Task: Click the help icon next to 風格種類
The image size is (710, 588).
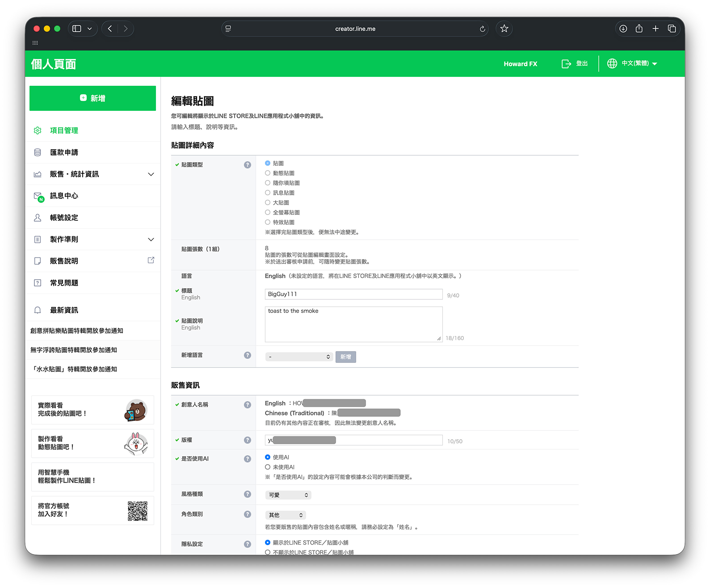Action: (248, 494)
